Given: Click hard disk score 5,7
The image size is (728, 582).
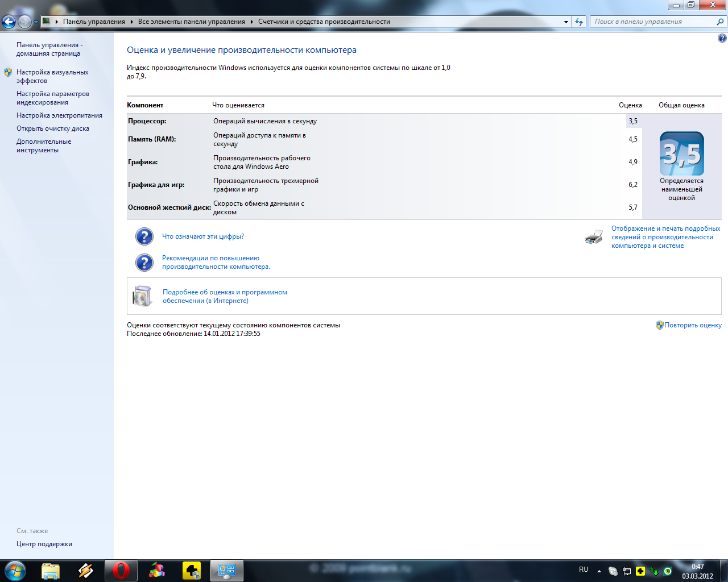Looking at the screenshot, I should coord(633,207).
